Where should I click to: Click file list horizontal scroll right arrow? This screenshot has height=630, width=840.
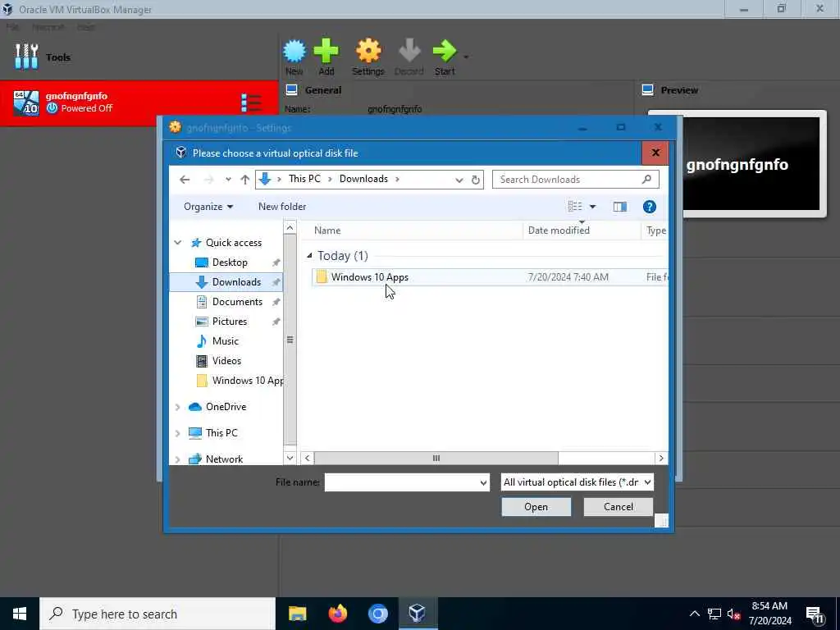click(x=661, y=458)
